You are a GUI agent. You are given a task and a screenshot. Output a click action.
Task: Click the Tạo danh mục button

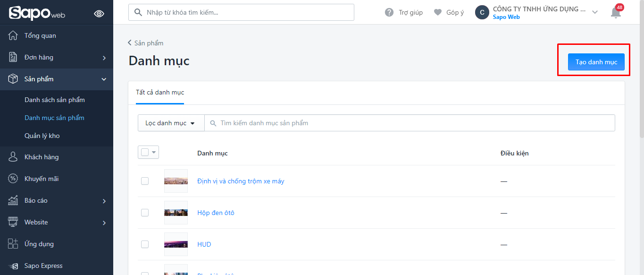[596, 62]
